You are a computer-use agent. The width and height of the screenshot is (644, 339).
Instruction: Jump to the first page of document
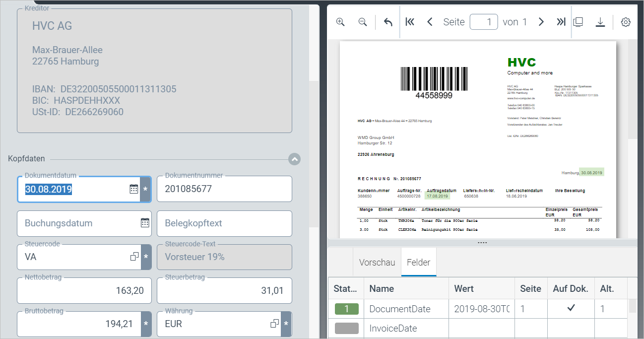(410, 22)
